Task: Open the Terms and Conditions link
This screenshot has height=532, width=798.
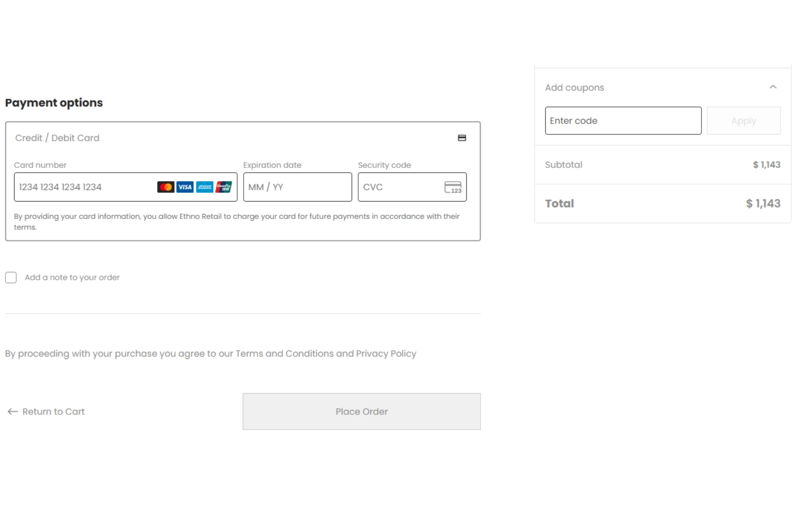Action: [x=284, y=354]
